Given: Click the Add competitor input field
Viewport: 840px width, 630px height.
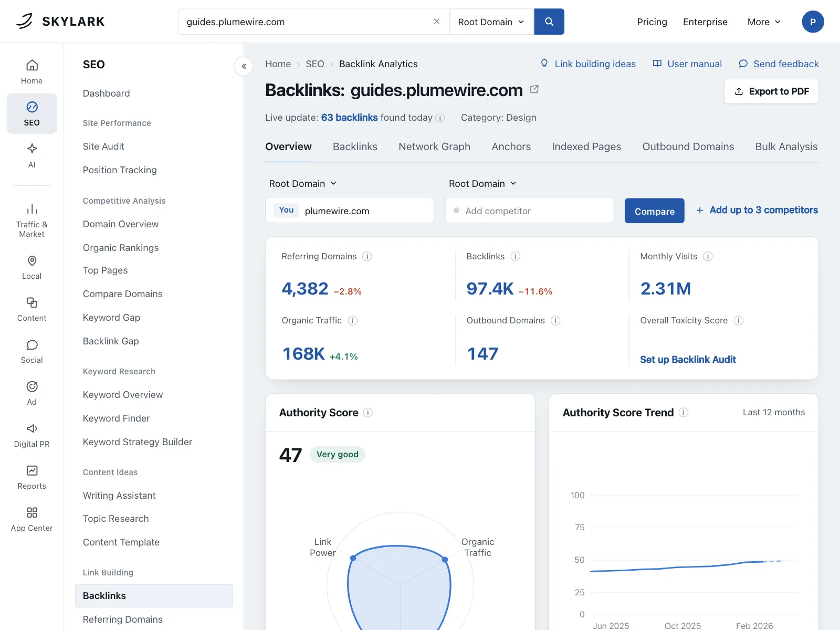Looking at the screenshot, I should (529, 211).
